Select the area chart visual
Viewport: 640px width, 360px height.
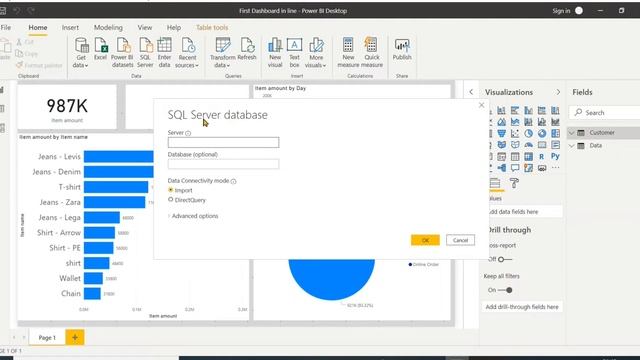(x=501, y=122)
